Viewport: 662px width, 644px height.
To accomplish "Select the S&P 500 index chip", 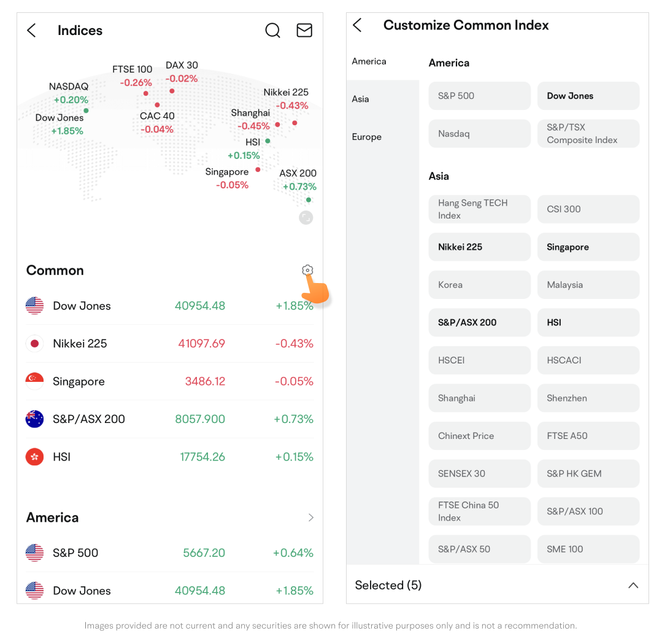I will tap(479, 96).
